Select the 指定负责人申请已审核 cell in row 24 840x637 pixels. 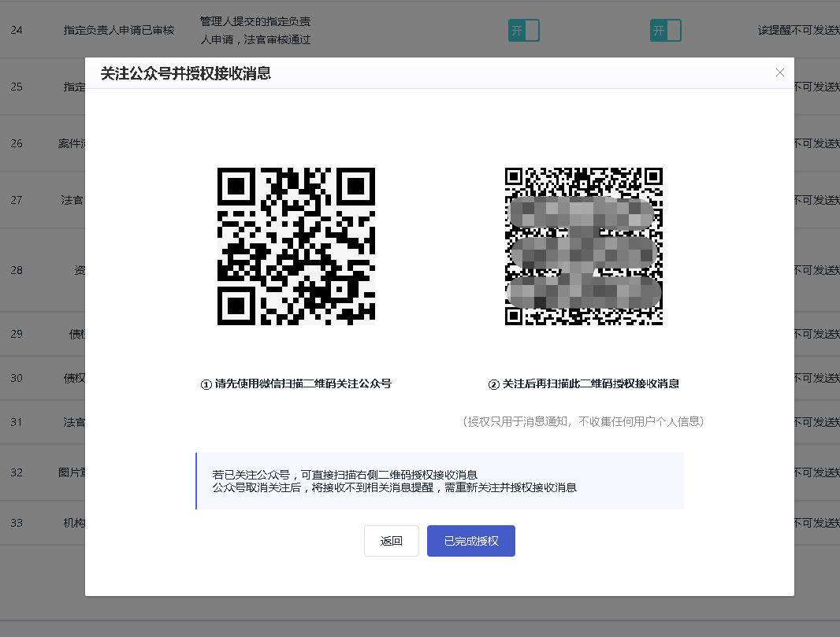pos(119,30)
